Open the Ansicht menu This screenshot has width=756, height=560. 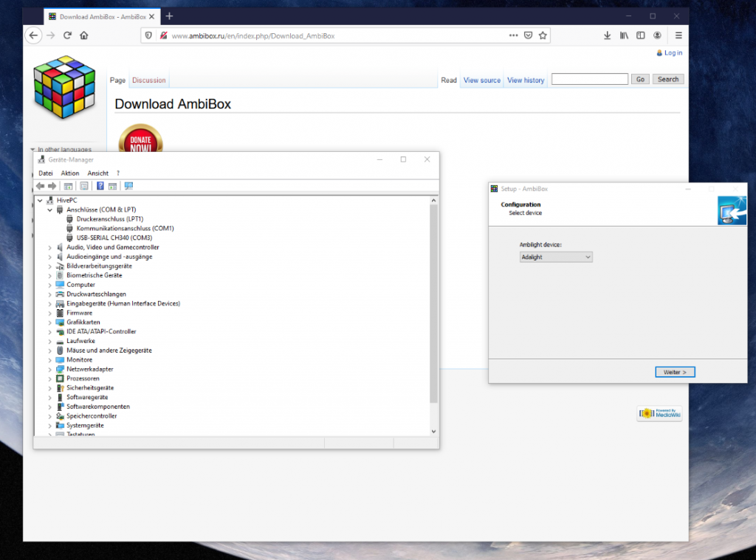click(x=98, y=173)
